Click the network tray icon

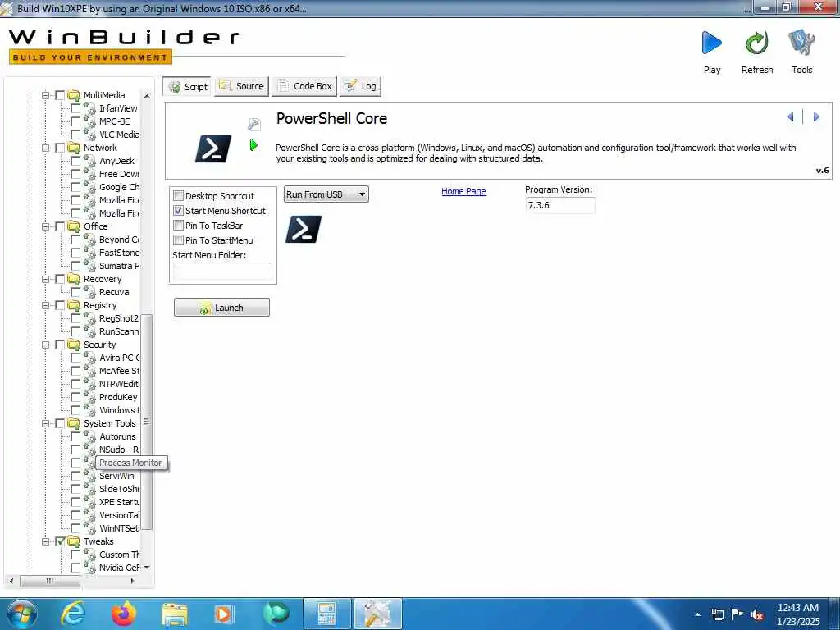click(717, 615)
